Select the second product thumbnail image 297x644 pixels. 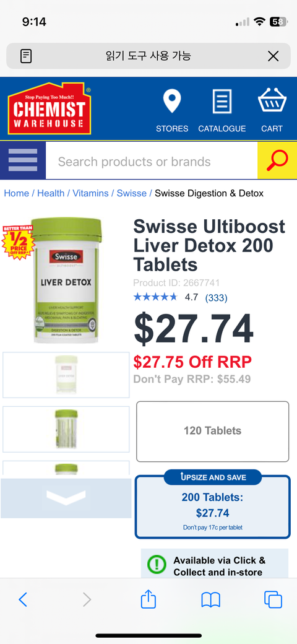point(66,429)
